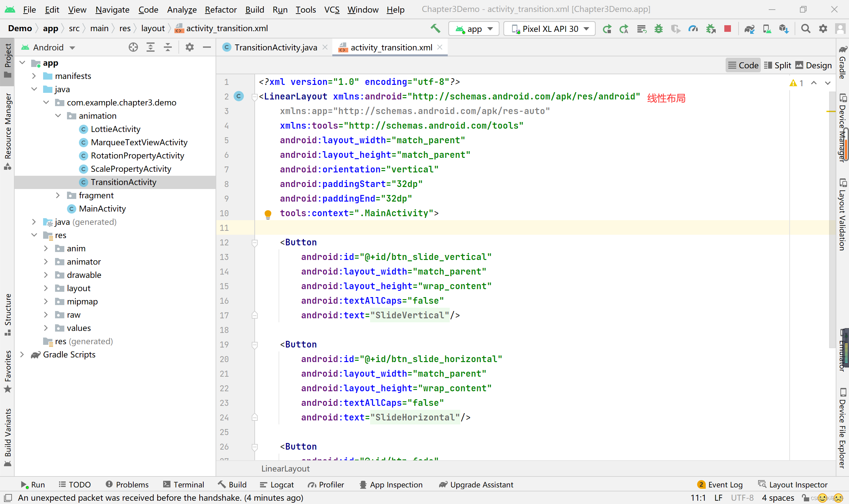The height and width of the screenshot is (504, 849).
Task: Switch the editor to Split view mode
Action: pos(778,65)
